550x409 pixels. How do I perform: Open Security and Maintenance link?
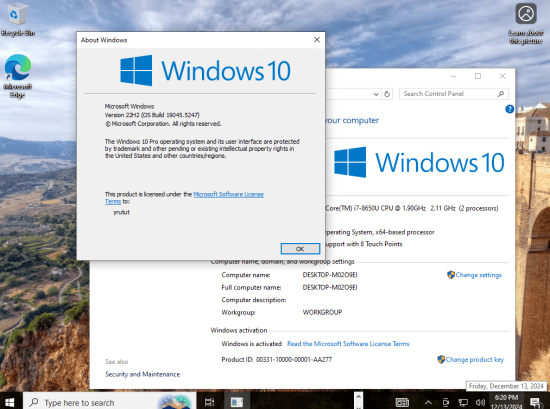142,374
